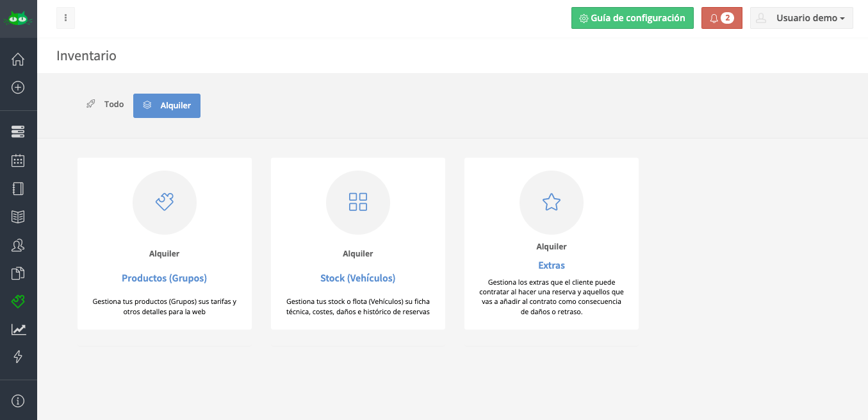Click Alquiler label on Stock card
Image resolution: width=868 pixels, height=420 pixels.
[x=358, y=254]
